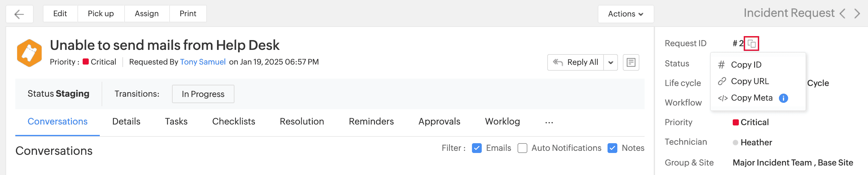Click the Heather technician field
The image size is (868, 175).
pyautogui.click(x=756, y=143)
